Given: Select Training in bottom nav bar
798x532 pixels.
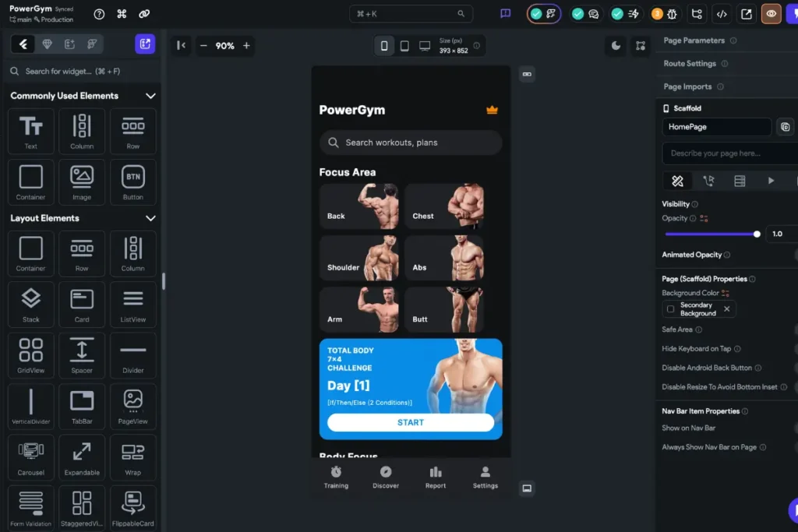Looking at the screenshot, I should click(x=336, y=477).
